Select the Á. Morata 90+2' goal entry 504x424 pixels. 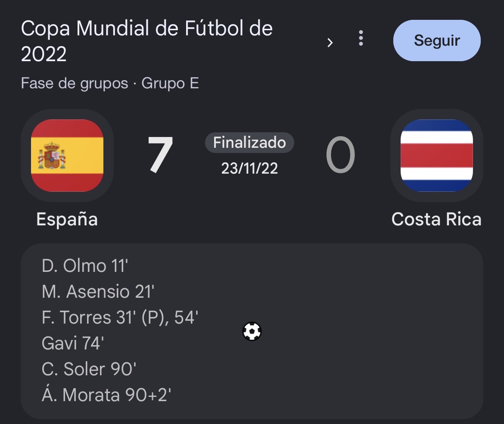click(x=106, y=394)
